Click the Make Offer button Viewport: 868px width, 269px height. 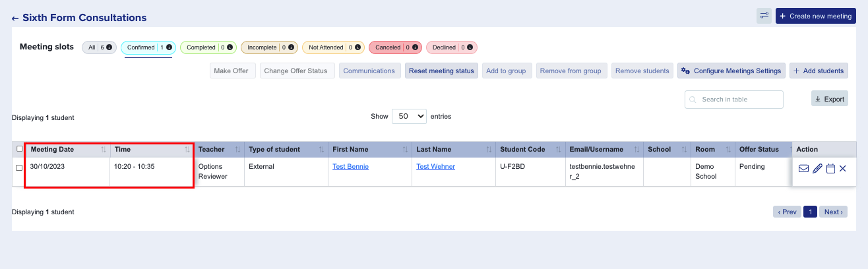tap(233, 71)
